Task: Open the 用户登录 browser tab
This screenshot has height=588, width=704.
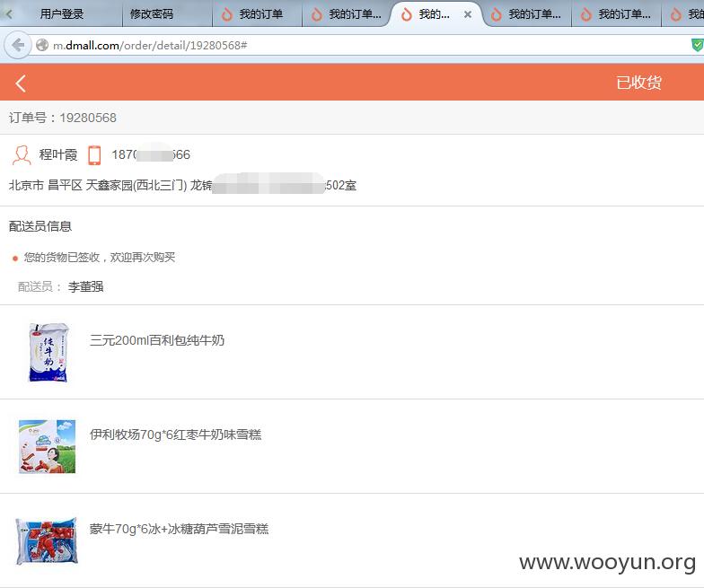Action: click(x=62, y=14)
